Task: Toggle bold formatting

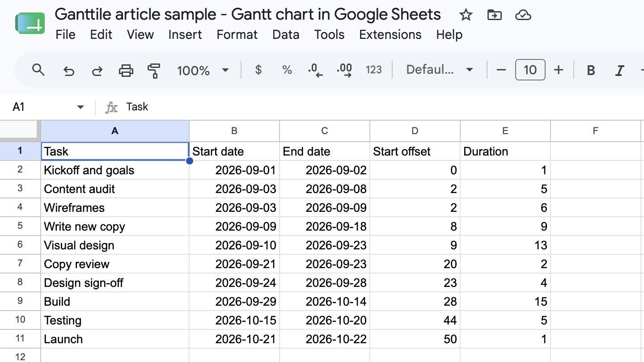Action: pyautogui.click(x=591, y=70)
